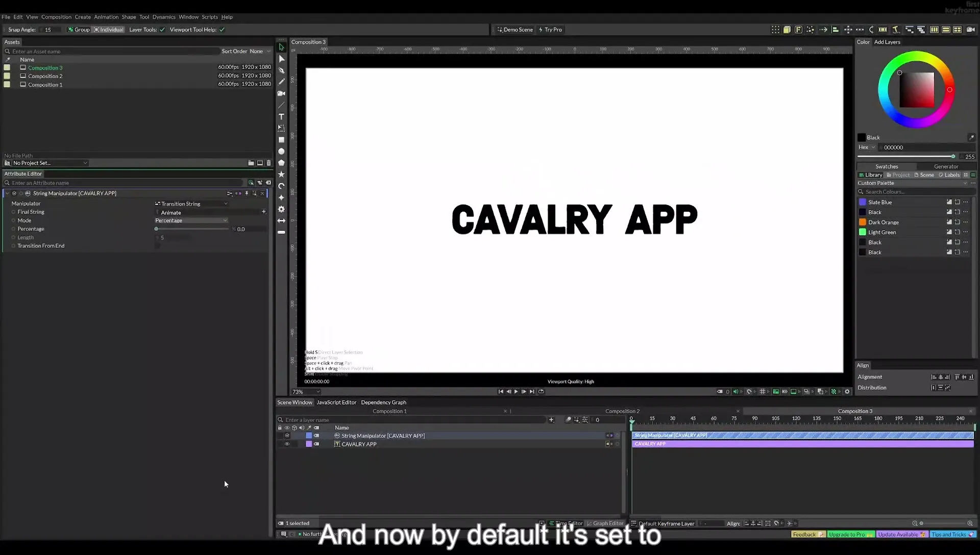Select the Rectangle shape tool
The image size is (980, 555).
[281, 140]
